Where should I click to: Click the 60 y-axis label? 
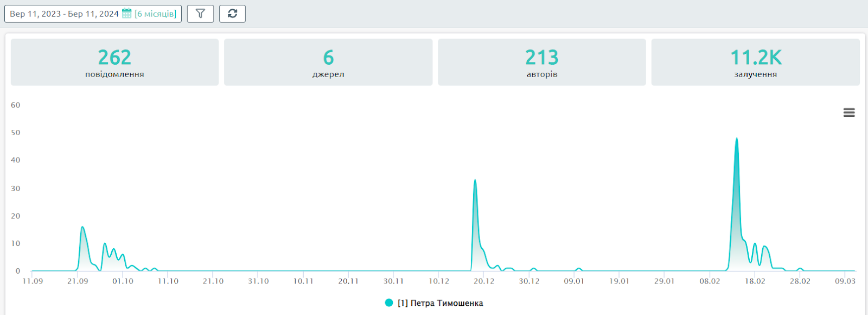(16, 105)
